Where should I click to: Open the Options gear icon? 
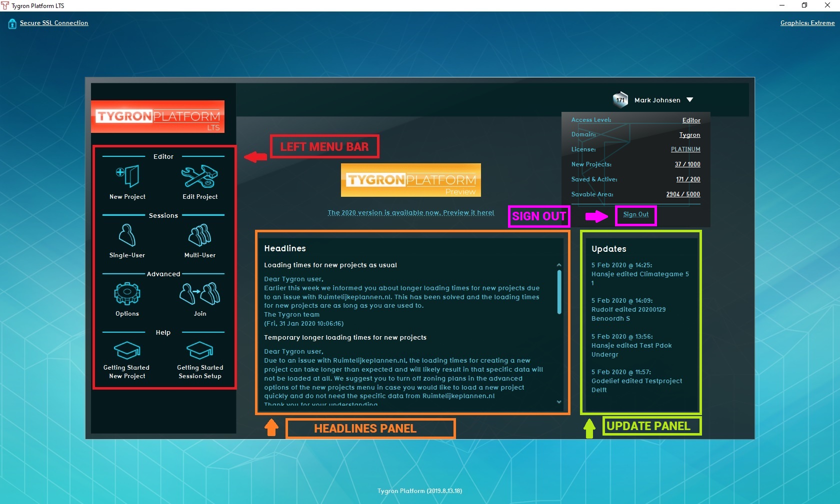(x=127, y=294)
